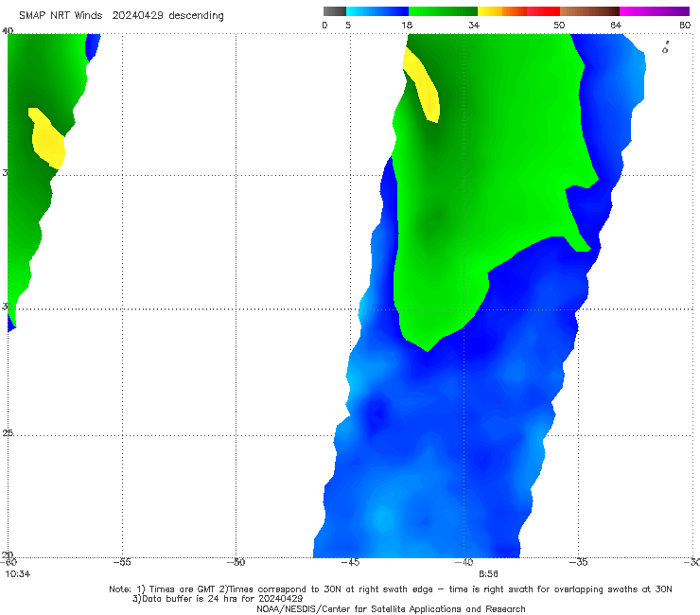Click the longitude label '-50'

236,562
